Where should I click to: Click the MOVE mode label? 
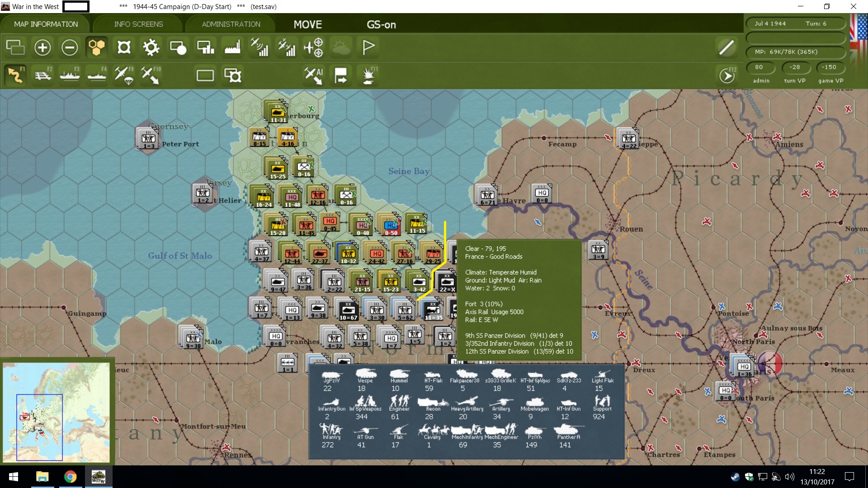[308, 24]
